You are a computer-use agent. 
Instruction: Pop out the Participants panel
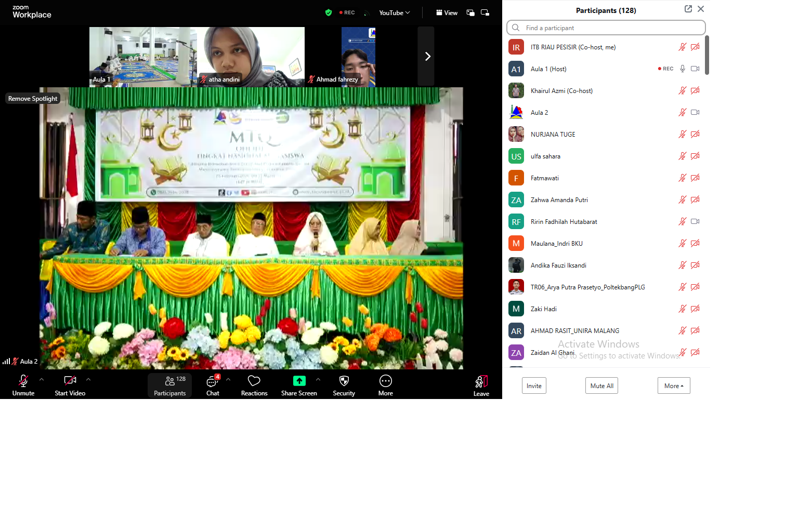pyautogui.click(x=688, y=9)
